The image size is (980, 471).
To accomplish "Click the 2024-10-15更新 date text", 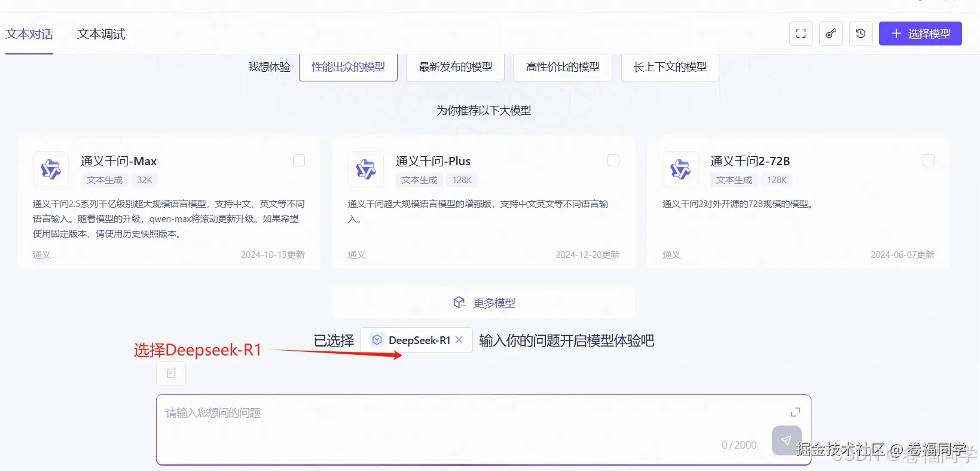I will [x=273, y=255].
